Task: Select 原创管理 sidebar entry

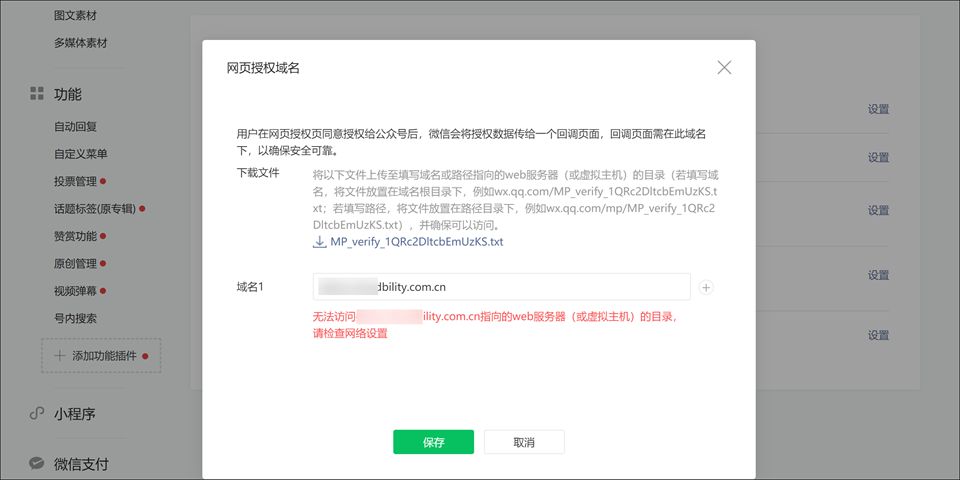Action: 75,264
